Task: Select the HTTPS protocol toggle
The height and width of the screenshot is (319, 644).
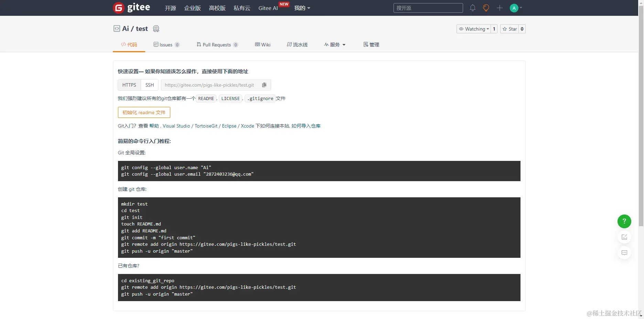Action: [129, 85]
